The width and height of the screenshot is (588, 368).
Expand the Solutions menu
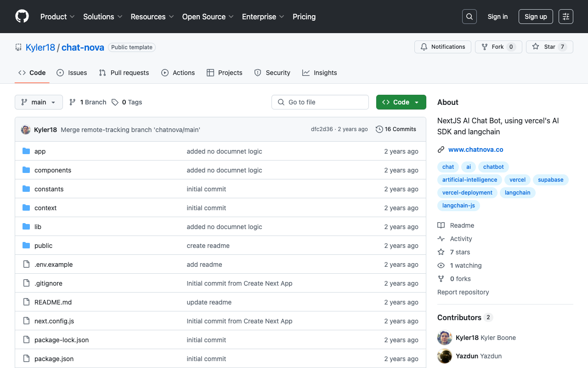(103, 17)
